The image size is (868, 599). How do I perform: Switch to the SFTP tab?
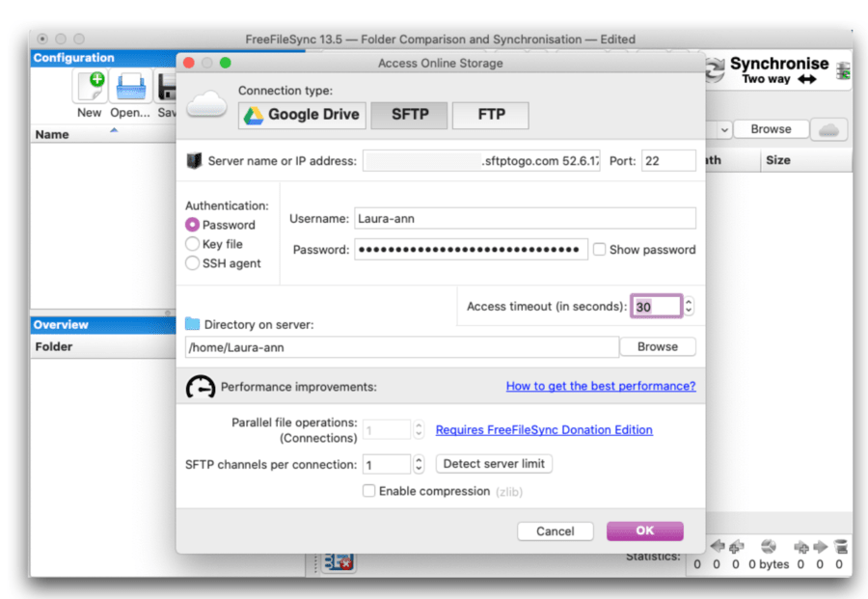coord(409,115)
